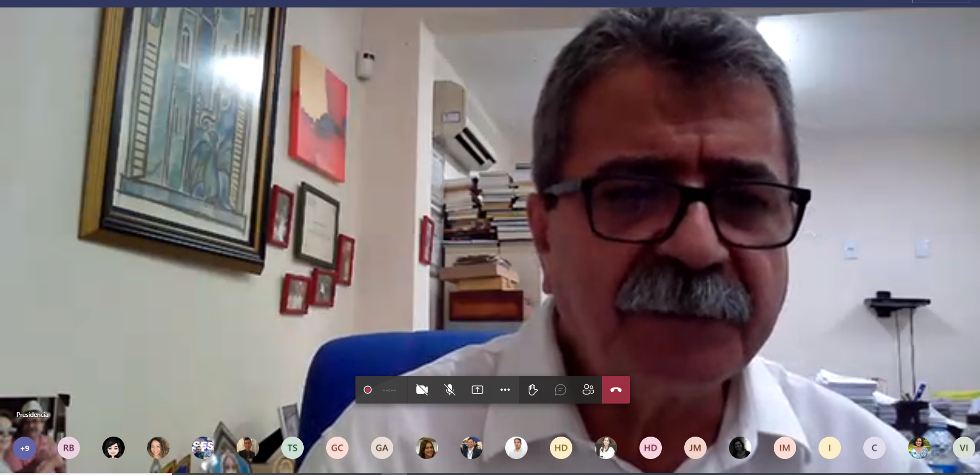Select the VI participant avatar

pos(963,448)
